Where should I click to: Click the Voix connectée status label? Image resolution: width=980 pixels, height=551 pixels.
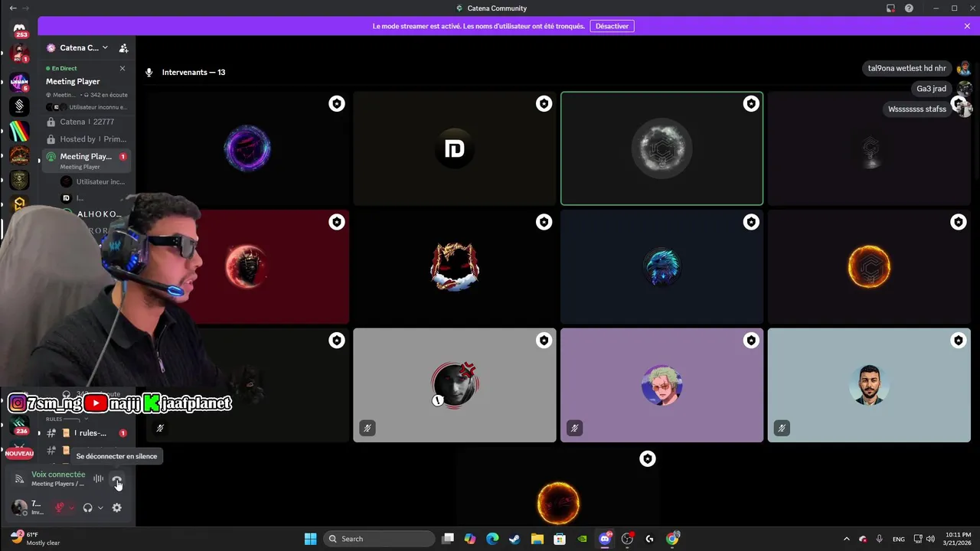[58, 474]
